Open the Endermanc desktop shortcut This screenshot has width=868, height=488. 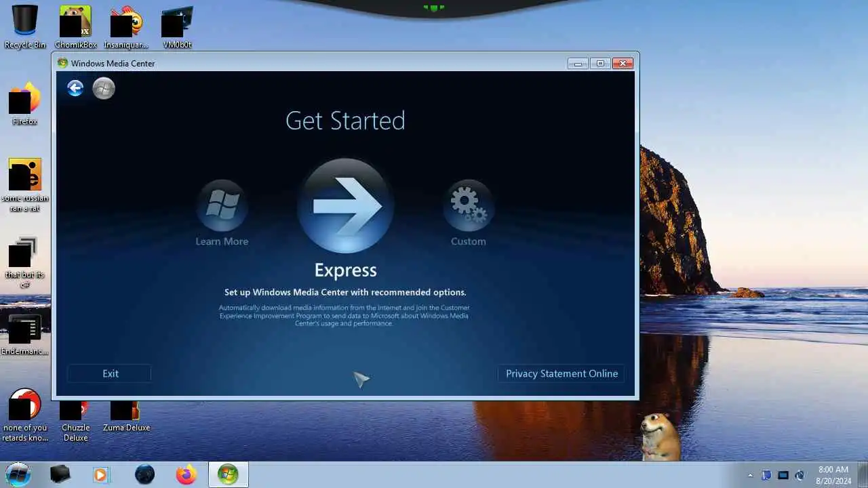(25, 335)
